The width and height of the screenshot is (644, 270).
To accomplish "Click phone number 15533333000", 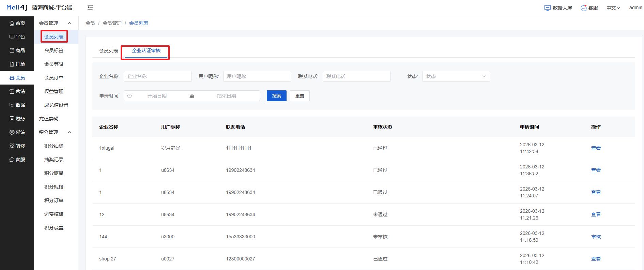I will 241,237.
